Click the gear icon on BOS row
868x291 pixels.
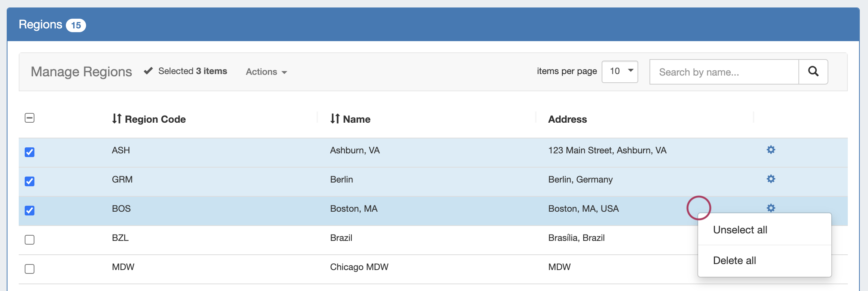coord(771,208)
